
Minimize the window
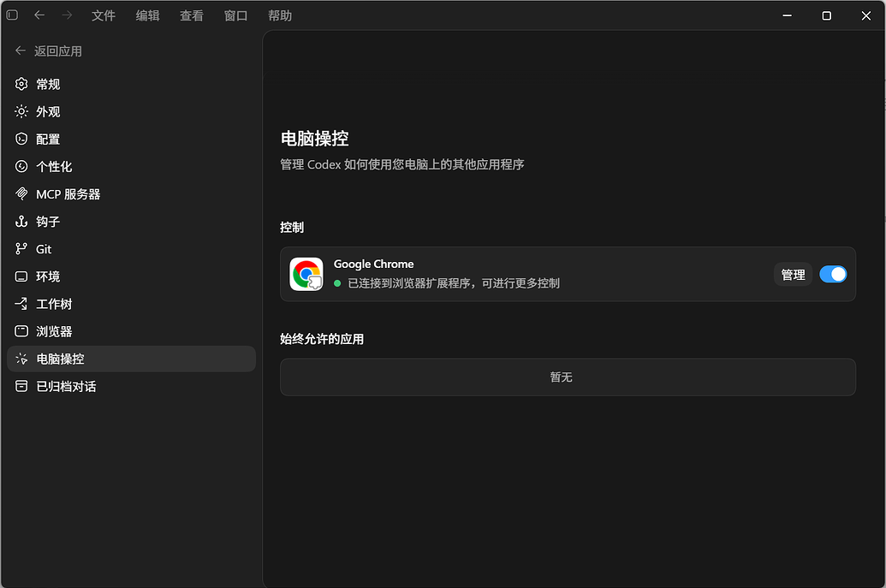coord(787,15)
